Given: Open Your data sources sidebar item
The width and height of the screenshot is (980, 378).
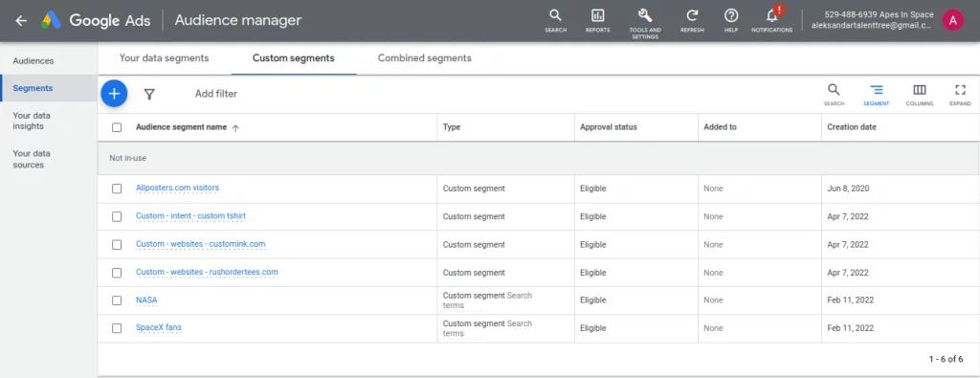Looking at the screenshot, I should pyautogui.click(x=32, y=159).
